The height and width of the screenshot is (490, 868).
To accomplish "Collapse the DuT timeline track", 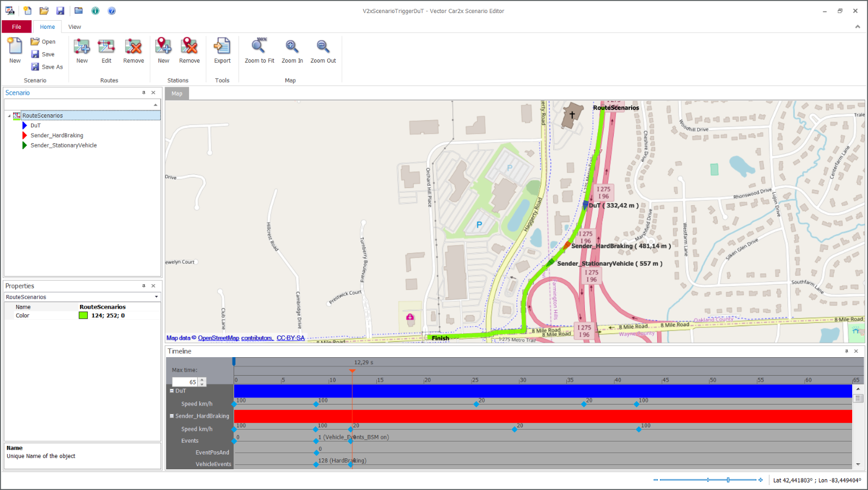I will (172, 390).
